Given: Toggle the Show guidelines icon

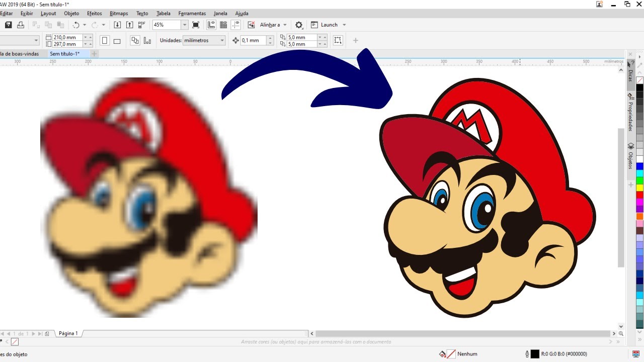Looking at the screenshot, I should 235,25.
